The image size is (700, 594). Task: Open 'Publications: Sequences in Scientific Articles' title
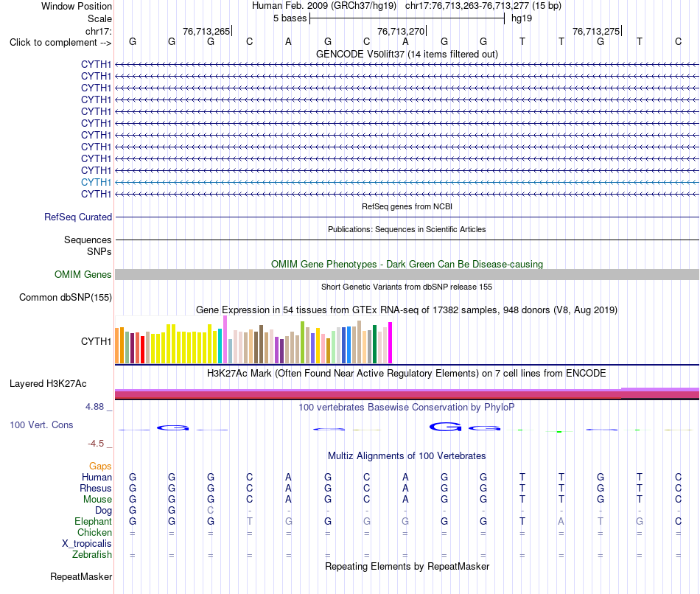coord(407,229)
